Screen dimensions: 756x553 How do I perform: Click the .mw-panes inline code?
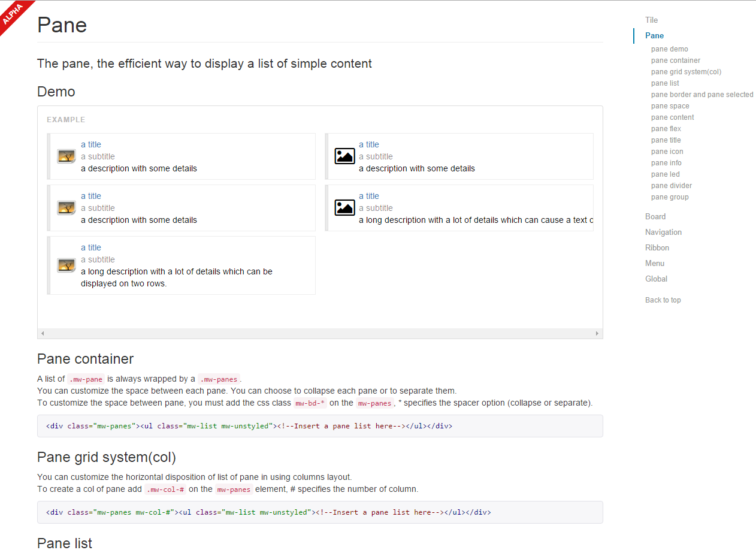(x=219, y=379)
